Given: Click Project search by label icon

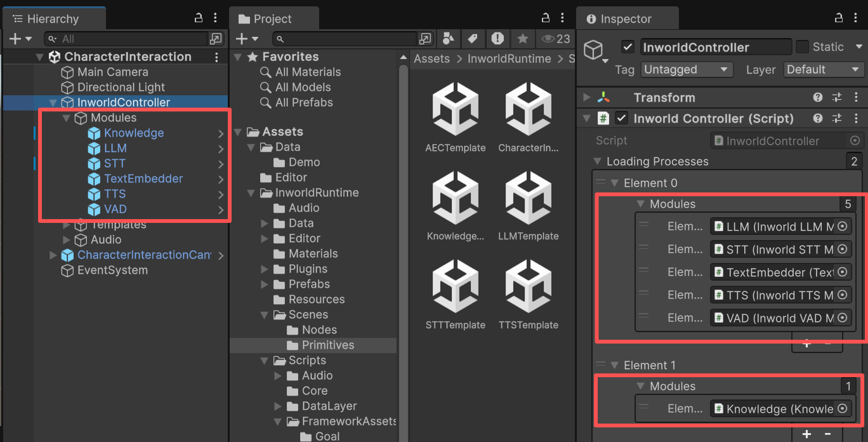Looking at the screenshot, I should click(x=473, y=39).
